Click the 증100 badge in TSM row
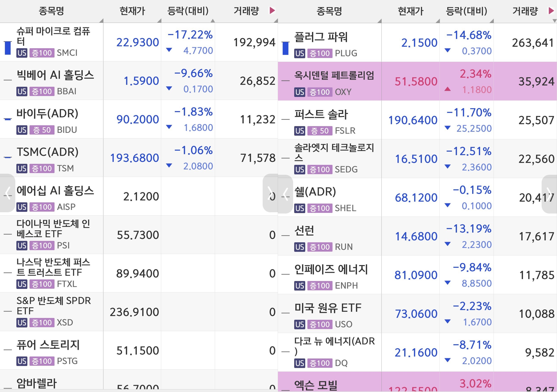Image resolution: width=557 pixels, height=392 pixels. pos(42,169)
